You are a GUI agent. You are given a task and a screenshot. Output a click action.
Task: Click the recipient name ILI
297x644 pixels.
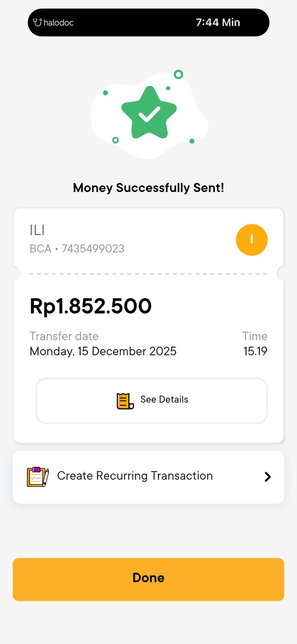[37, 230]
